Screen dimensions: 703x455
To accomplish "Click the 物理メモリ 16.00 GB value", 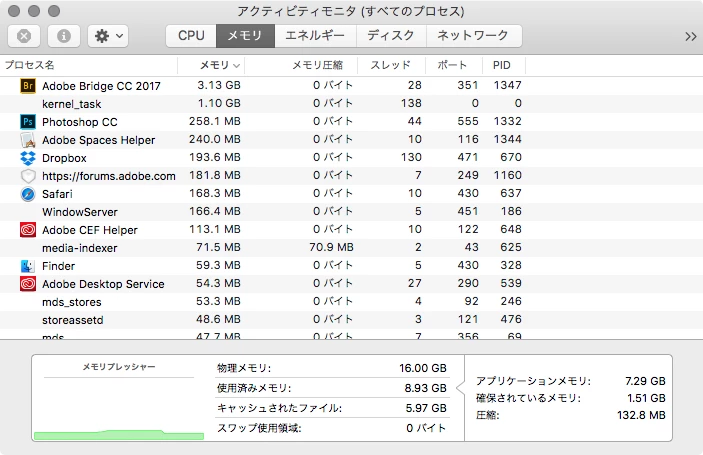I will [x=423, y=368].
